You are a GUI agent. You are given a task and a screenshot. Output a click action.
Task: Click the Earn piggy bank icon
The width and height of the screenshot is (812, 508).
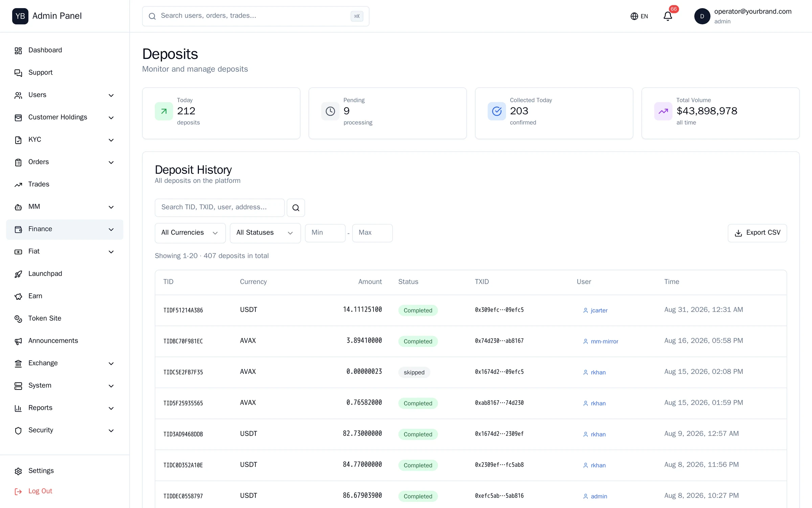[x=18, y=296]
